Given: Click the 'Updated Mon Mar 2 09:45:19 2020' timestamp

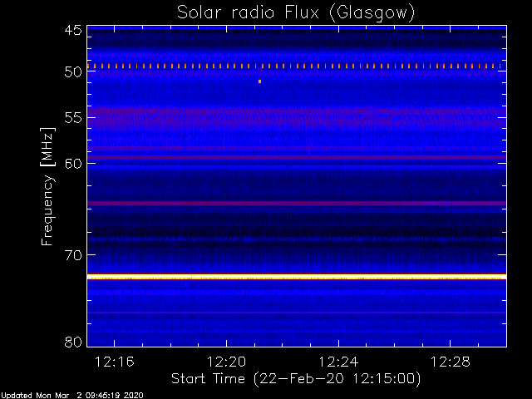Looking at the screenshot, I should point(72,396).
